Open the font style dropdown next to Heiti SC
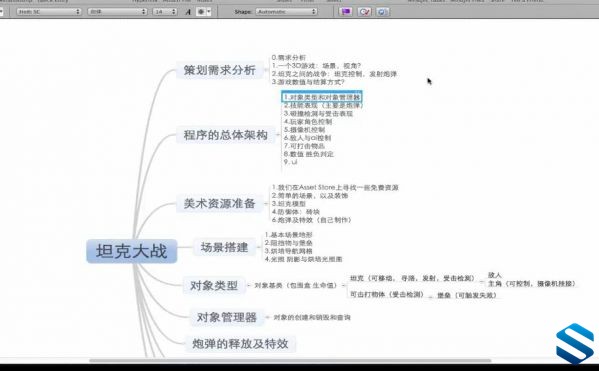Screen dimensions: 599x371 [117, 12]
